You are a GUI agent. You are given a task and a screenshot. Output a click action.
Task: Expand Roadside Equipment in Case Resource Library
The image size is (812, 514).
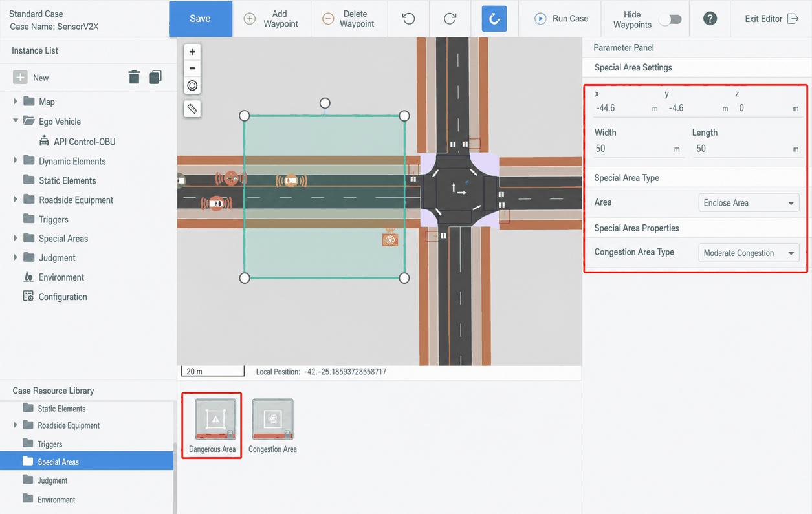coord(16,425)
